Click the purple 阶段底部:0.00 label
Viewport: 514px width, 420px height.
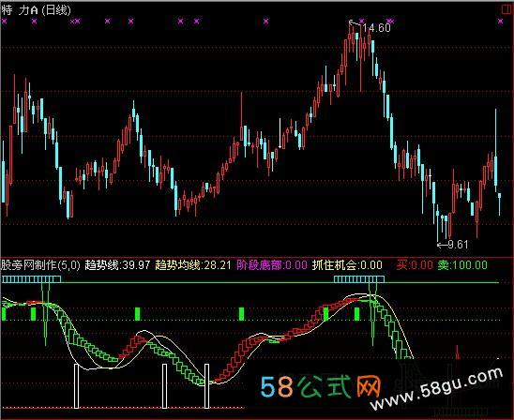click(x=272, y=265)
